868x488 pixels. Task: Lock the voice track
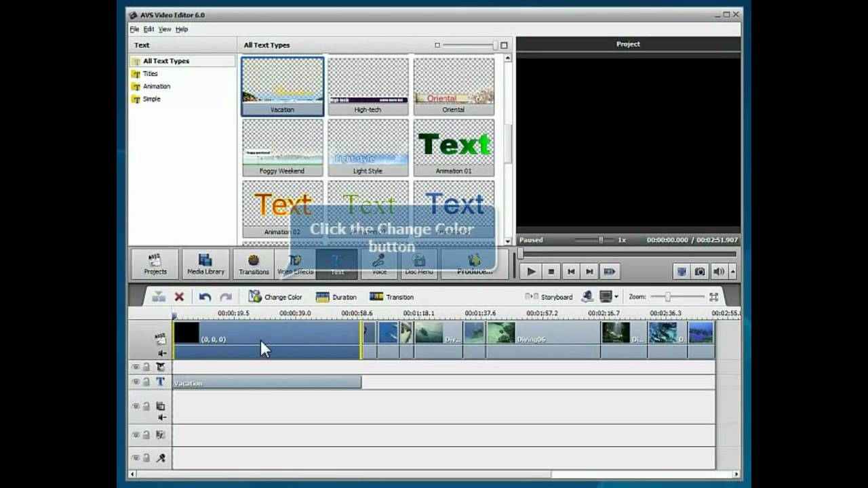click(146, 458)
